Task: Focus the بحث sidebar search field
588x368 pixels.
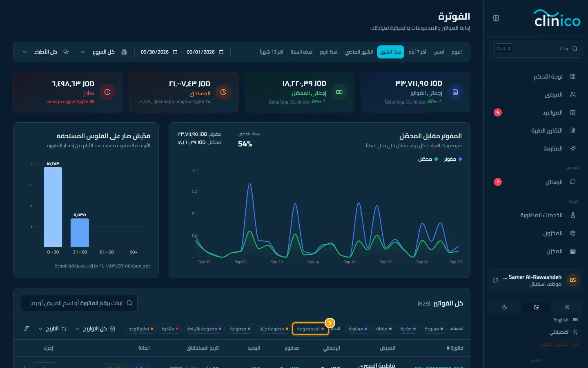Action: pyautogui.click(x=536, y=49)
